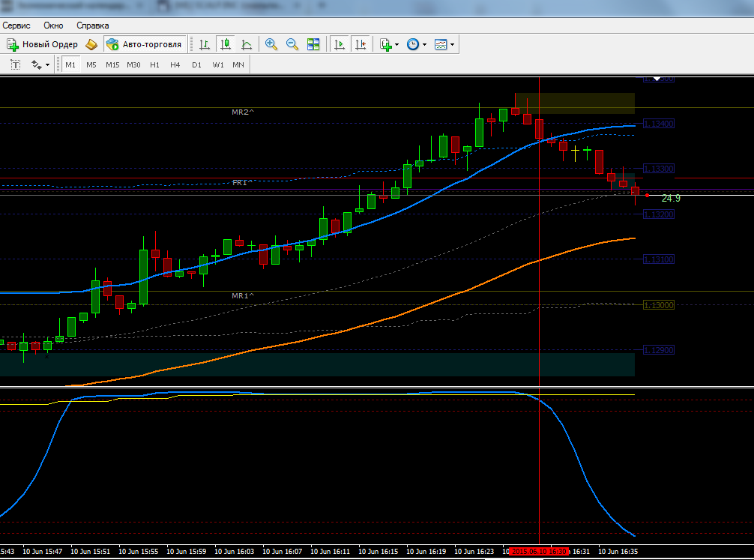Click the 1.13000 price level label

pyautogui.click(x=659, y=305)
